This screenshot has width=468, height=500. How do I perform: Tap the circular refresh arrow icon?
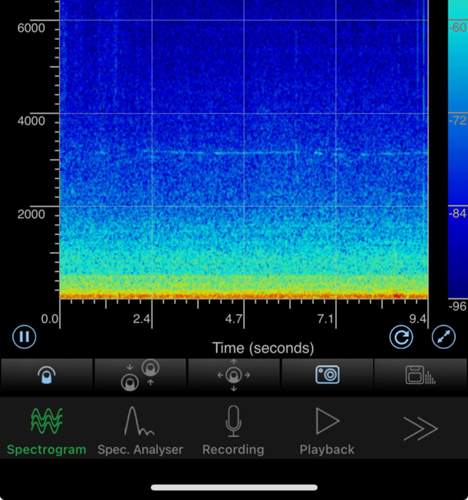pos(401,337)
